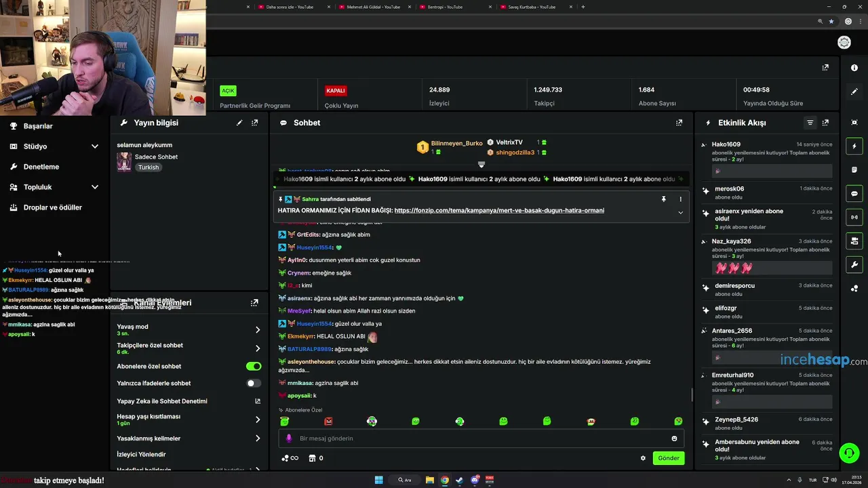The height and width of the screenshot is (488, 868).
Task: Click the green Gönder send button
Action: (668, 458)
